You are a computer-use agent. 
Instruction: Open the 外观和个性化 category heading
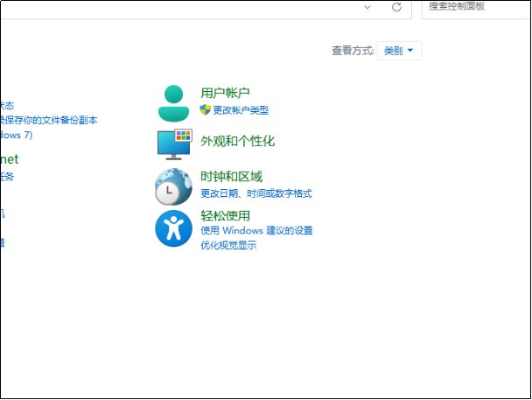click(x=237, y=141)
